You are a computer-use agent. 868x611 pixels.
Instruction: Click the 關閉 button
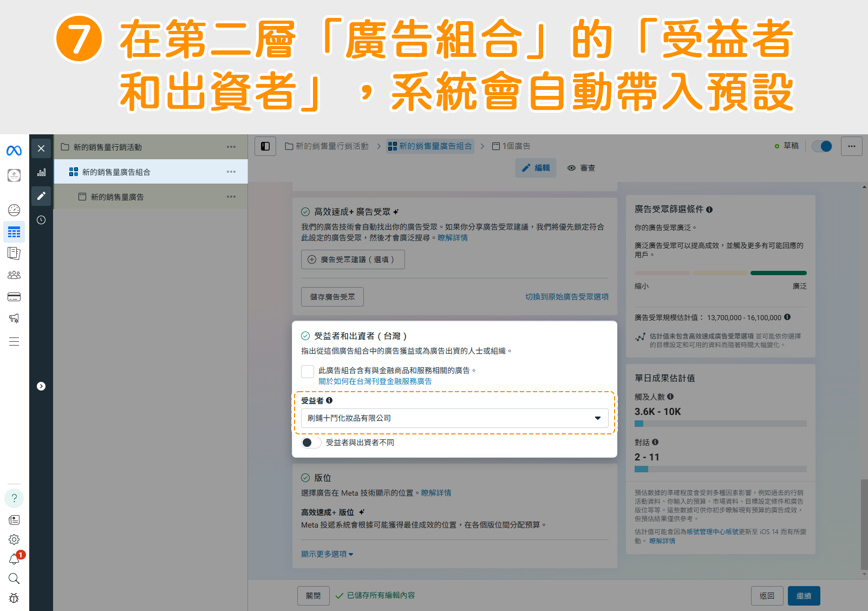314,596
